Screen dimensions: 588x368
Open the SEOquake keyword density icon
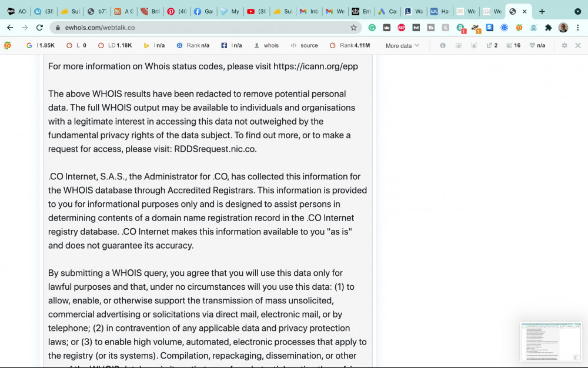474,45
